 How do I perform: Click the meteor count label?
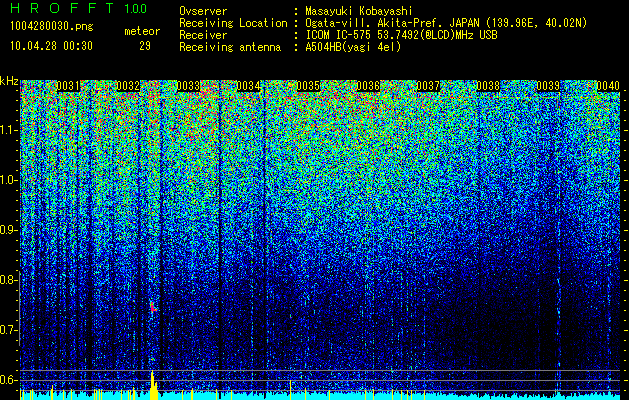coord(142,31)
